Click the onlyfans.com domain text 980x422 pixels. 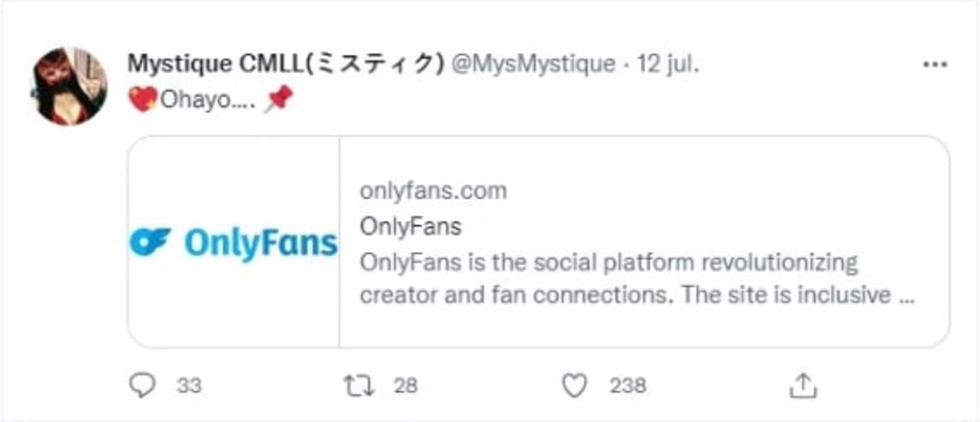pos(433,191)
